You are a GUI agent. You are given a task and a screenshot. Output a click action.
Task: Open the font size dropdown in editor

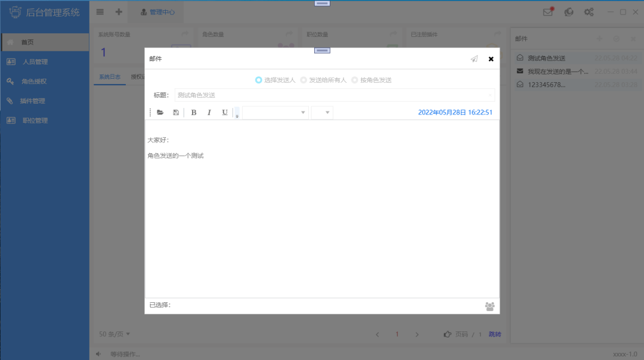pyautogui.click(x=322, y=113)
